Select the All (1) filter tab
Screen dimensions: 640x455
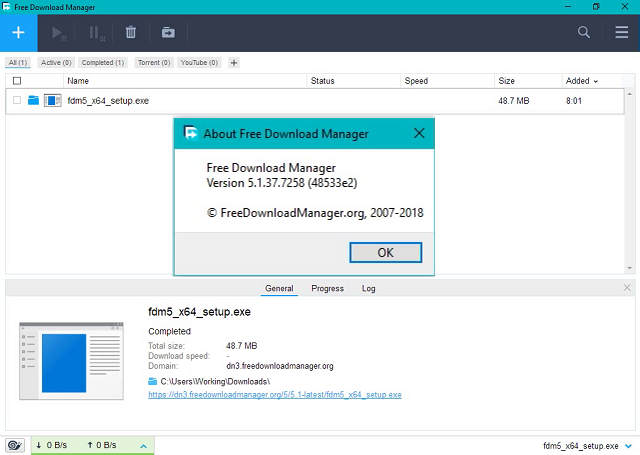(18, 62)
